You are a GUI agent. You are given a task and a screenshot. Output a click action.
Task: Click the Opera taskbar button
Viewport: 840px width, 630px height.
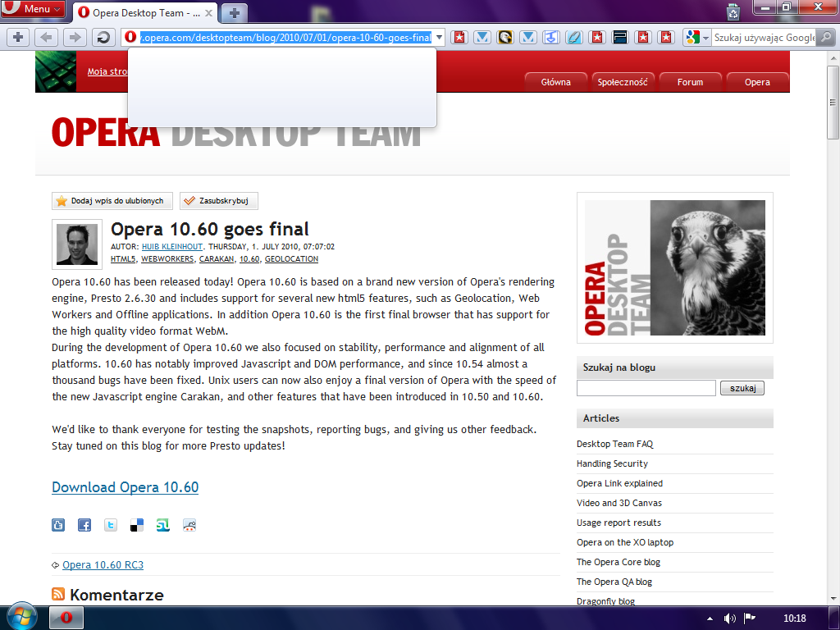[66, 618]
